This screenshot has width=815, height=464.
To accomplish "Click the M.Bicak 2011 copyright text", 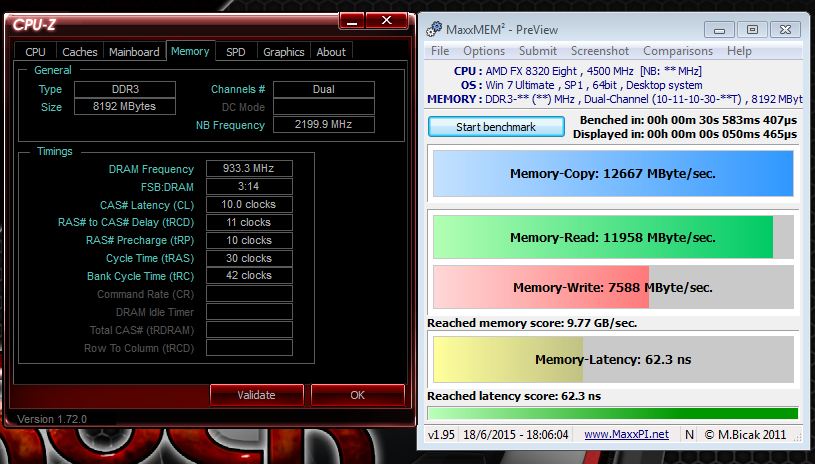I will (745, 434).
